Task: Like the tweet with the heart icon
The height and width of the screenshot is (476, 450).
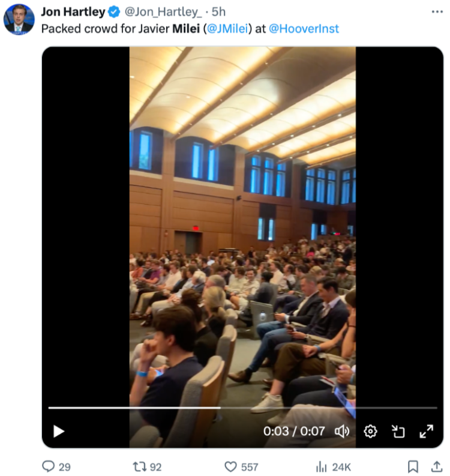Action: tap(230, 466)
